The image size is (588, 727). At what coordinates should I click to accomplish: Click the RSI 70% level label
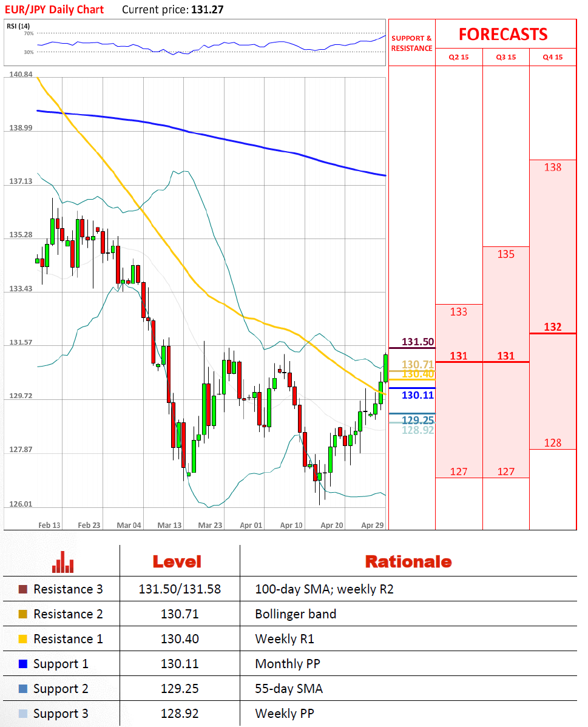pos(29,33)
